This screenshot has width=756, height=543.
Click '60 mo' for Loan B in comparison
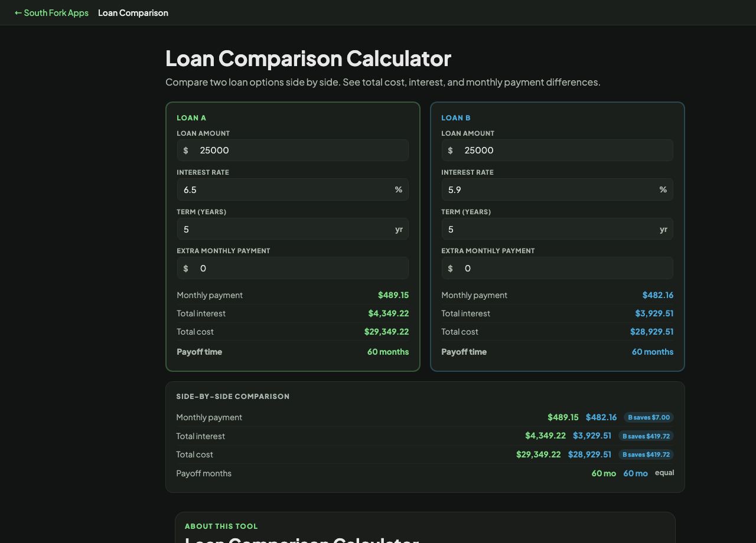click(636, 473)
